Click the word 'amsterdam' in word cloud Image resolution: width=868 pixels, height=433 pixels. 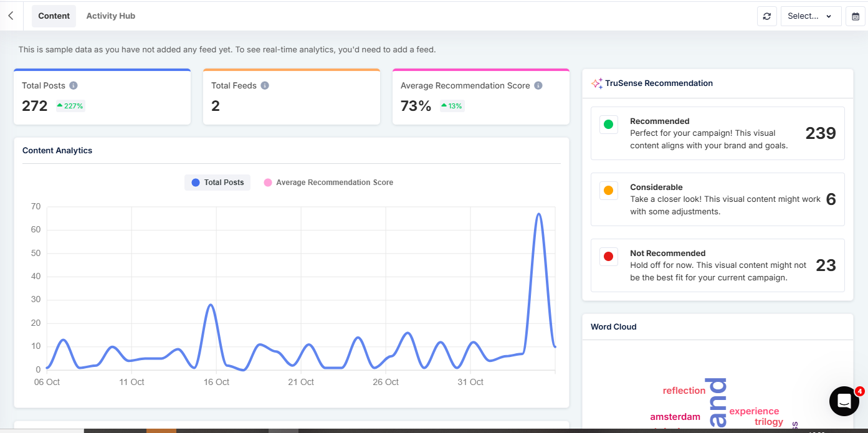pos(675,417)
